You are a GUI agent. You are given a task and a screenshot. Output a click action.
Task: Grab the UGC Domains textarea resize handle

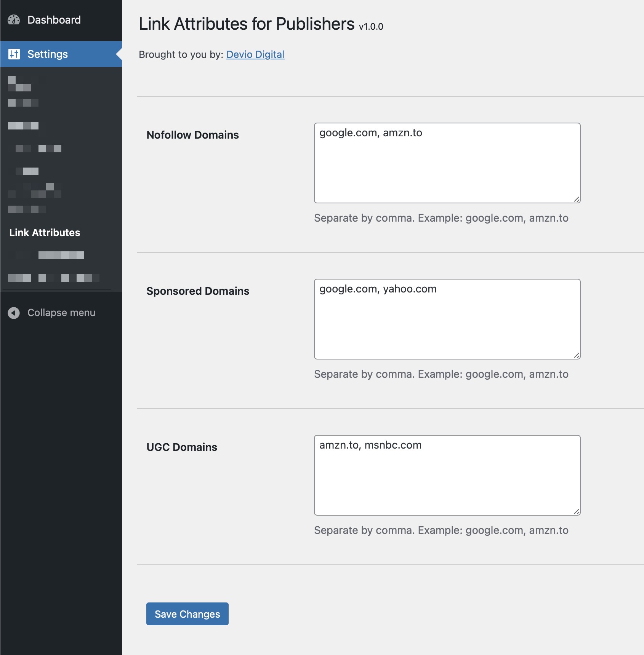(x=577, y=511)
